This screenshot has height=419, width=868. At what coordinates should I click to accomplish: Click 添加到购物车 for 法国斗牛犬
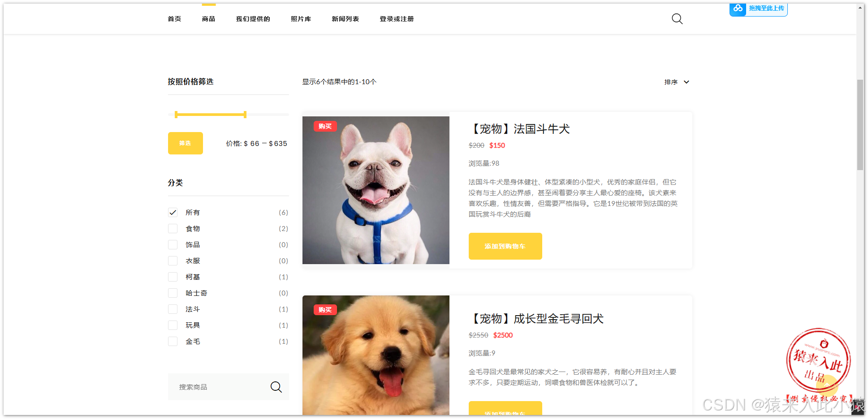pyautogui.click(x=505, y=246)
